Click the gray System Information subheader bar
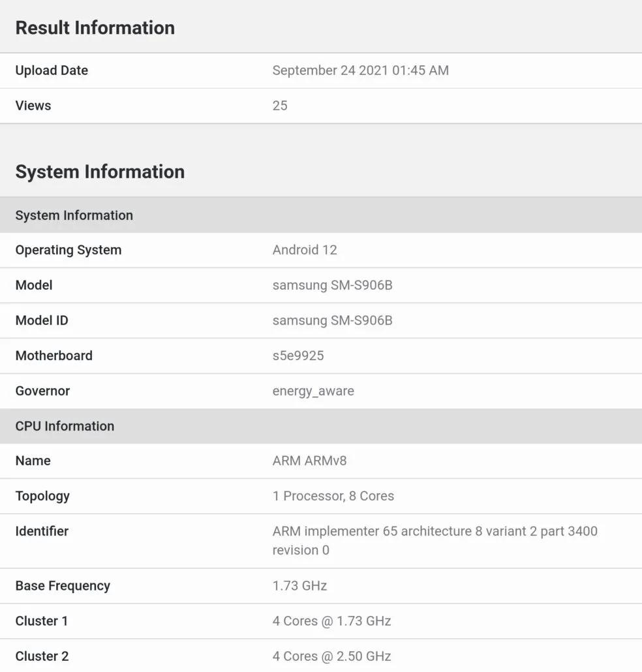This screenshot has height=672, width=642. [x=74, y=215]
